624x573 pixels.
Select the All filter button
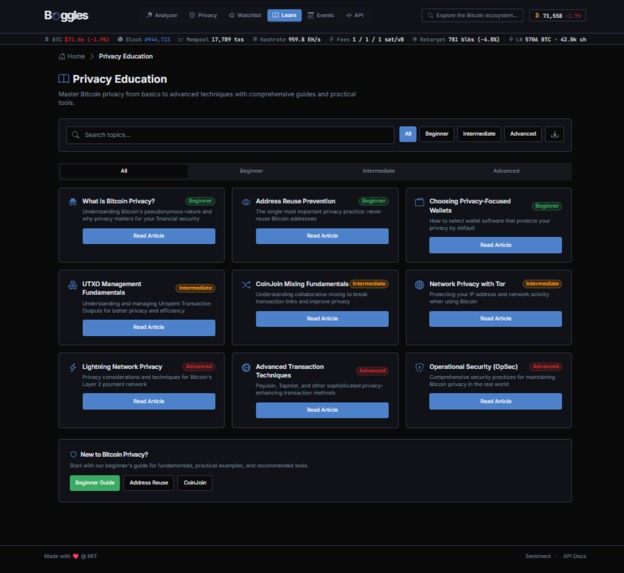pos(408,134)
